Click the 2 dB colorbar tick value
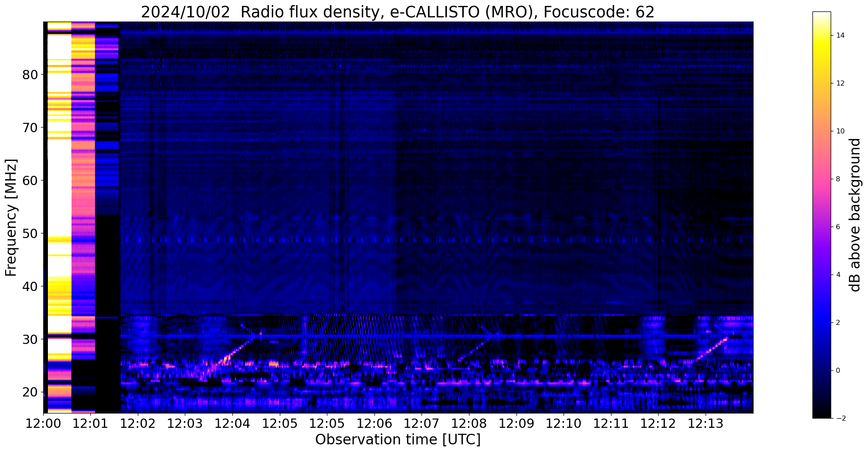The height and width of the screenshot is (452, 868). point(838,323)
